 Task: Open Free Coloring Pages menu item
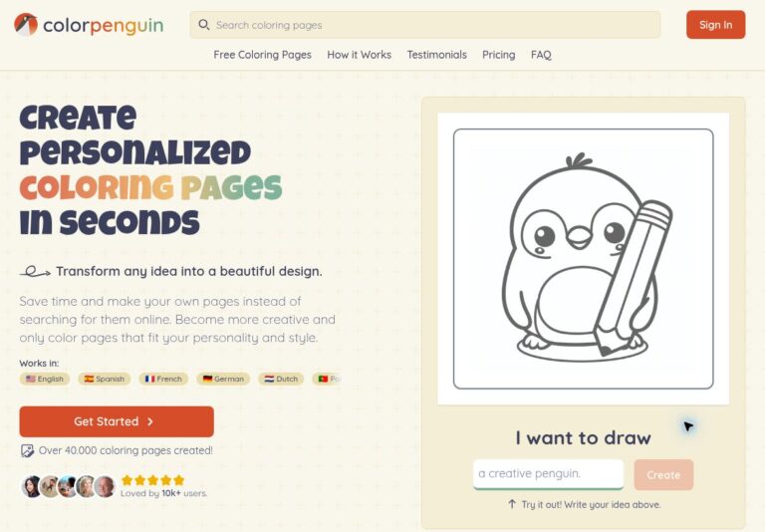click(263, 55)
